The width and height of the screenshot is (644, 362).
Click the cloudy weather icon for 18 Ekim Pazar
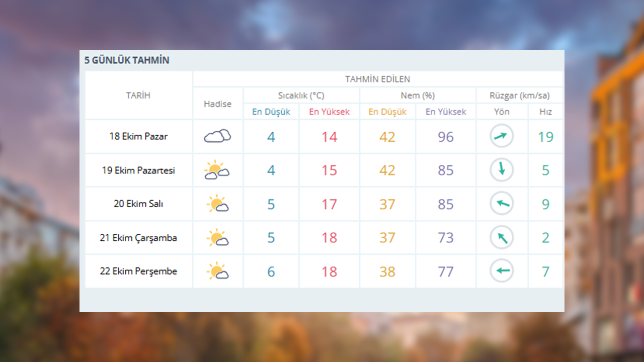[x=217, y=136]
